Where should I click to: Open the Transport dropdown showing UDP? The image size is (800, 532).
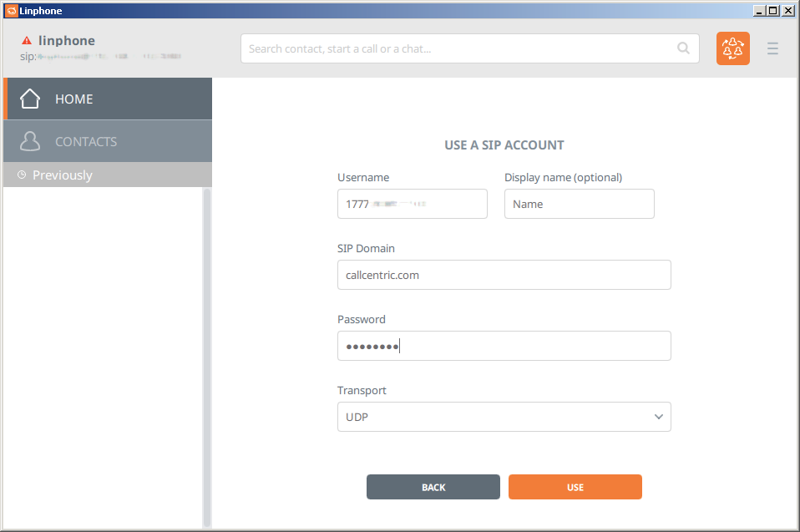[x=504, y=416]
